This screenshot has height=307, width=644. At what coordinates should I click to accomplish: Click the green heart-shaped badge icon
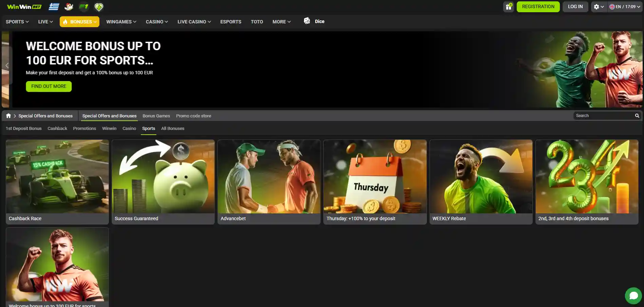[99, 7]
